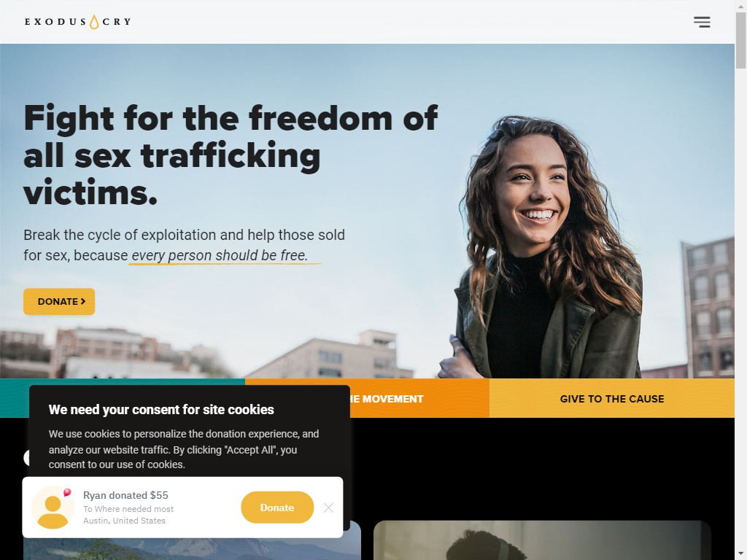Click the DONATE label in the hero section
The image size is (747, 560).
58,301
